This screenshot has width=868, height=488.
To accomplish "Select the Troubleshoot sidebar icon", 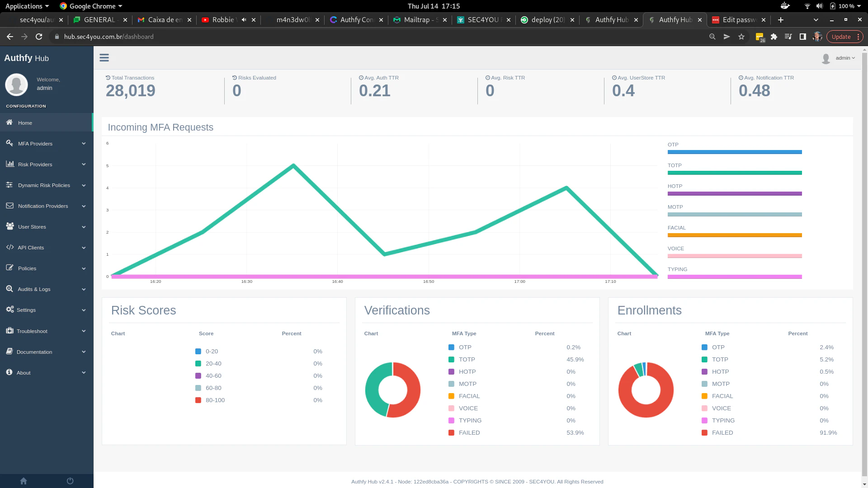I will click(9, 331).
